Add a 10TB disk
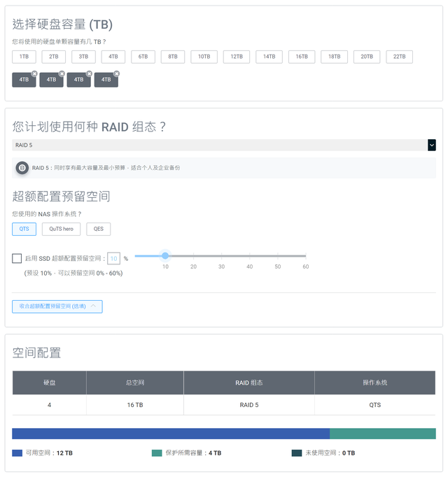Screen dimensions: 448x477 [204, 57]
